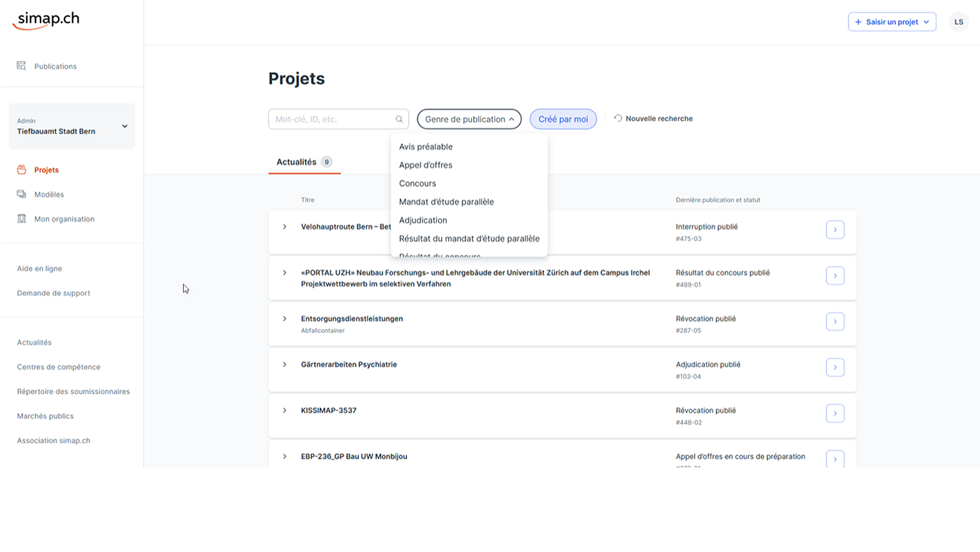Toggle the Créé par moi filter
The image size is (980, 552).
pos(563,119)
